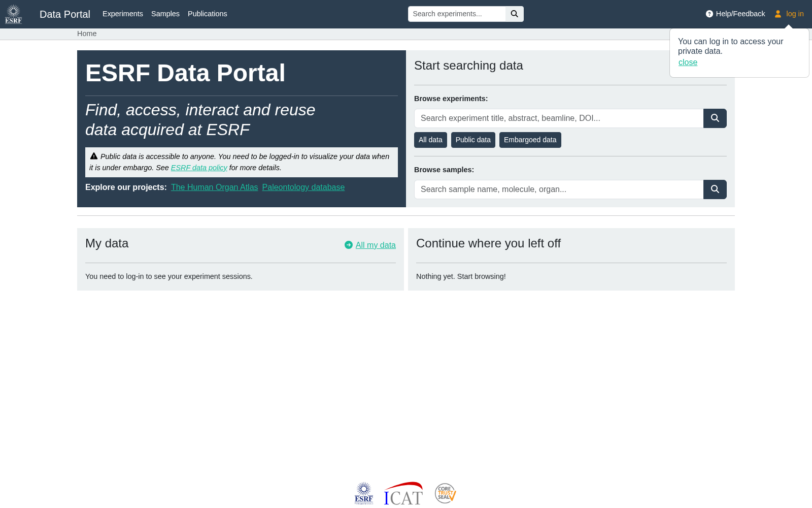Click the Help/Feedback question mark icon
812x508 pixels.
(x=709, y=14)
